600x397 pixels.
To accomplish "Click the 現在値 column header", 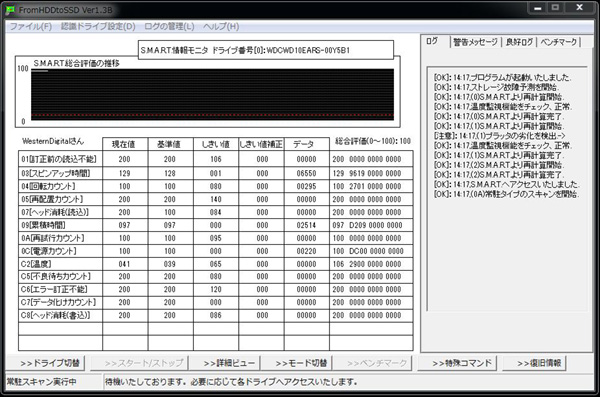I will (125, 144).
